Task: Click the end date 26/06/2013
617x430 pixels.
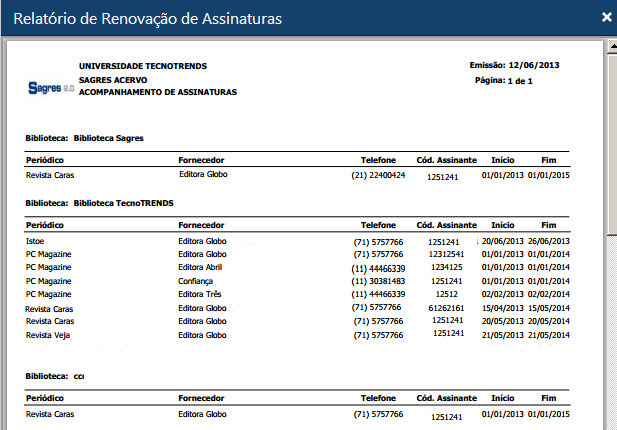Action: point(549,241)
